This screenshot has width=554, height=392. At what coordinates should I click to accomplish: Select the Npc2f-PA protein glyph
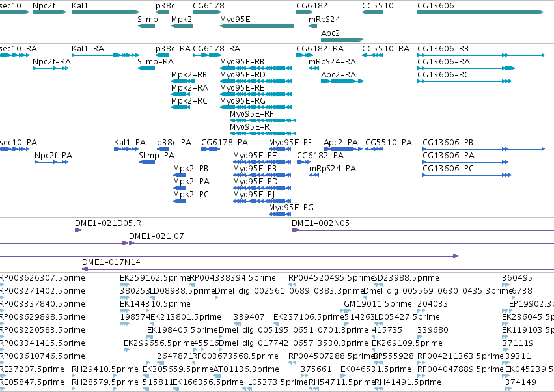[51, 162]
